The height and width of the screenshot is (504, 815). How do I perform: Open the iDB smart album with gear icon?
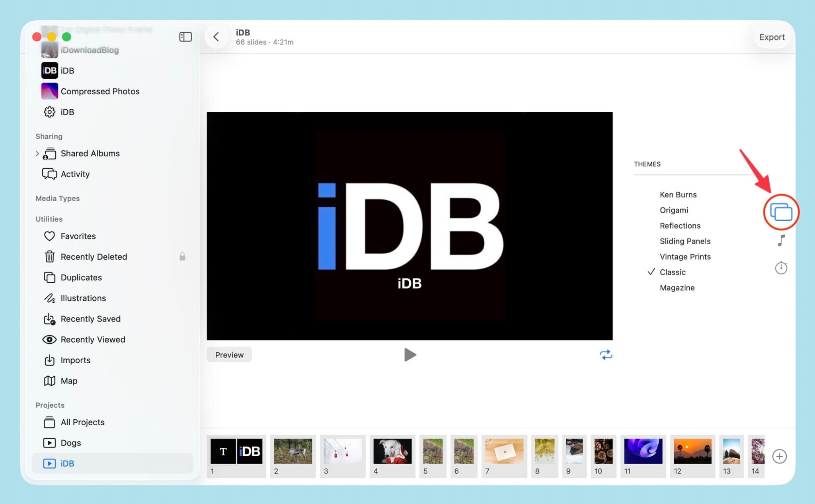[x=67, y=112]
